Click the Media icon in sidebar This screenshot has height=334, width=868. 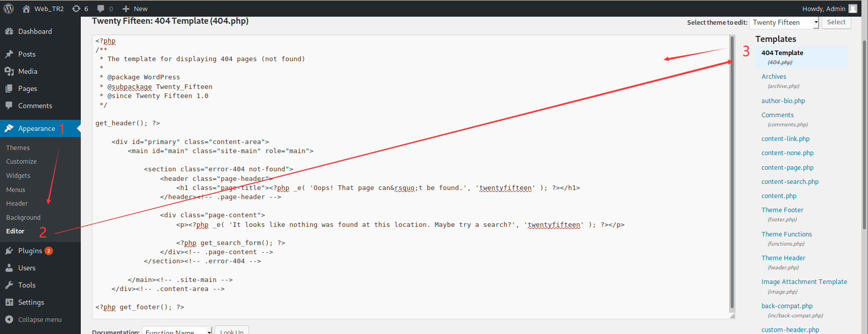(9, 71)
